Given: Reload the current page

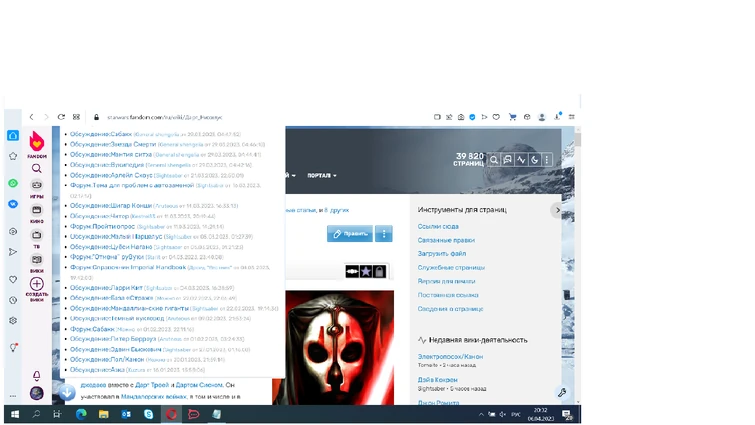Looking at the screenshot, I should coord(61,117).
